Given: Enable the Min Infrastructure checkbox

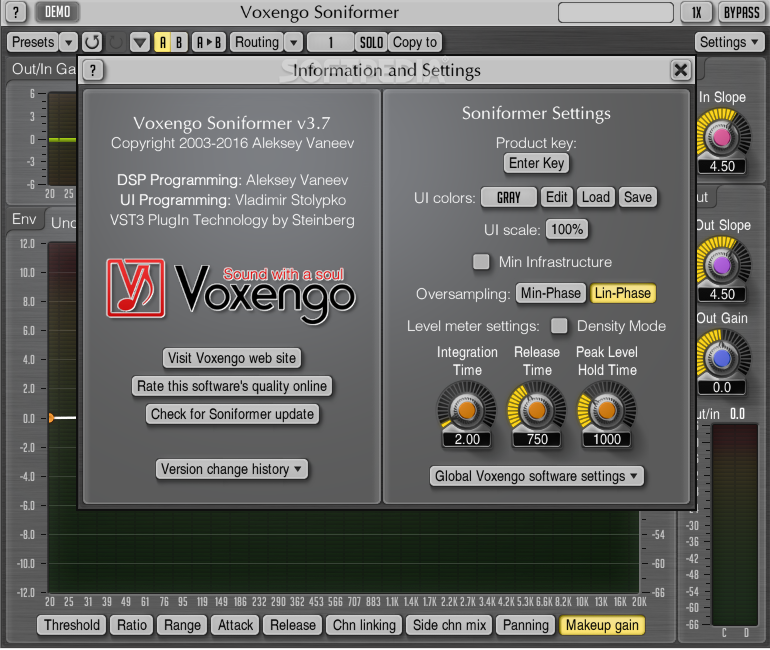Looking at the screenshot, I should pyautogui.click(x=481, y=262).
